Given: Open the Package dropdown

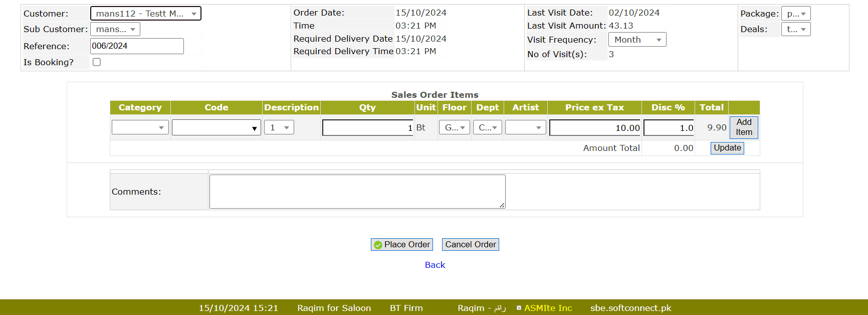Looking at the screenshot, I should point(795,14).
